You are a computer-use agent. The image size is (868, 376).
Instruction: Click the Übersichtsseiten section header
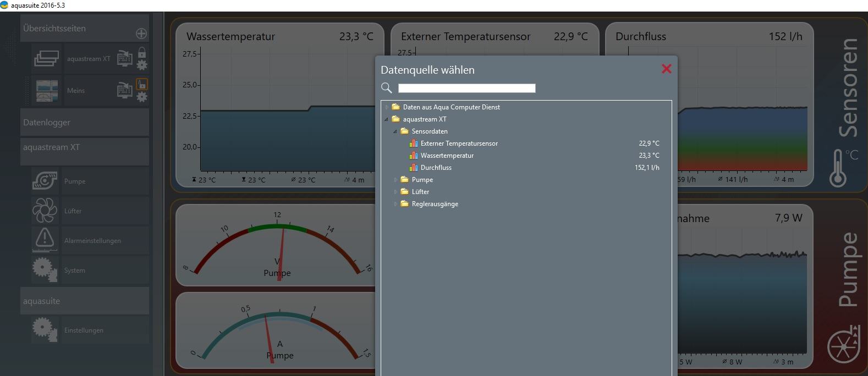85,29
